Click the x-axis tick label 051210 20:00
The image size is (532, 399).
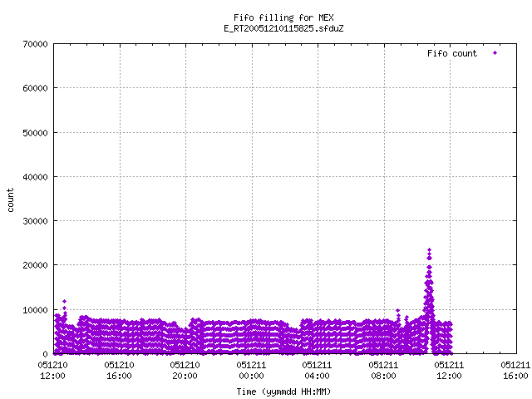tap(185, 371)
